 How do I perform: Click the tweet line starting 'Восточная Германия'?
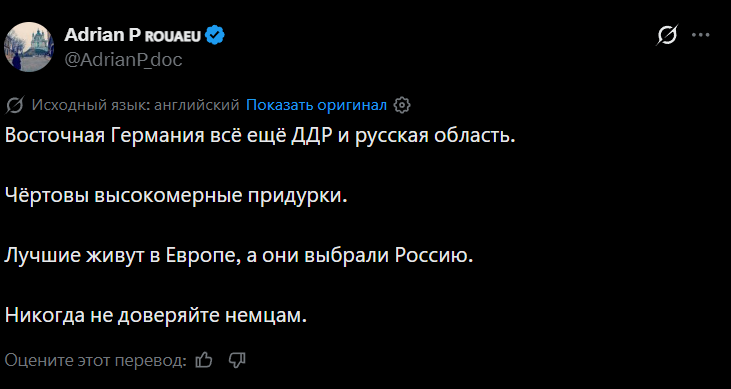(261, 136)
